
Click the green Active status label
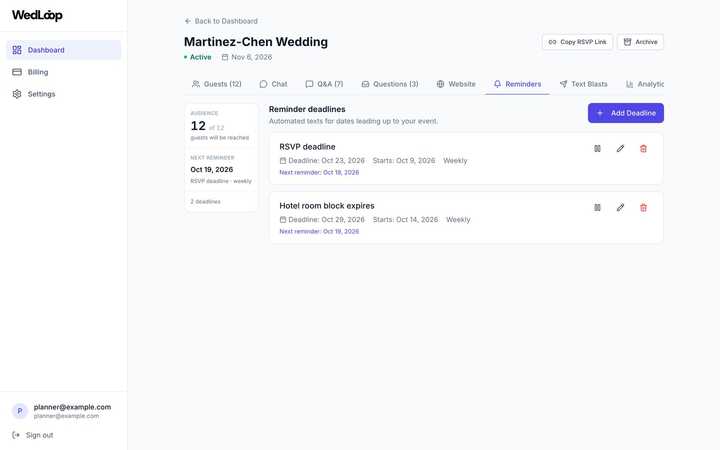coord(201,57)
